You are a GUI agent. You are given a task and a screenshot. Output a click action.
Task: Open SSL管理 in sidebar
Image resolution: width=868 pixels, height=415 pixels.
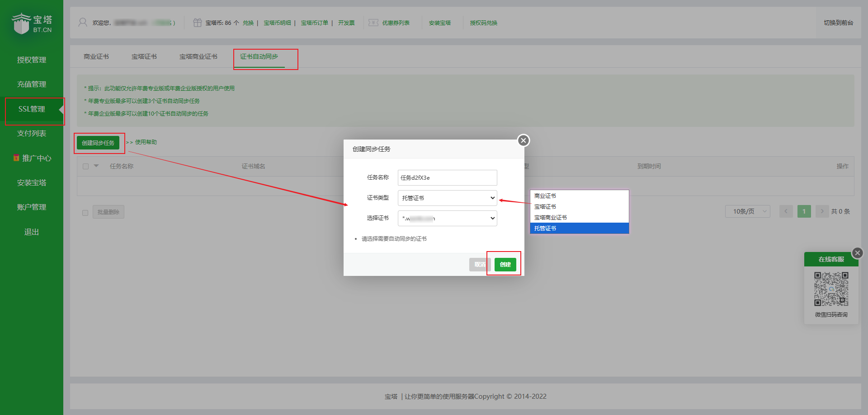click(x=32, y=109)
